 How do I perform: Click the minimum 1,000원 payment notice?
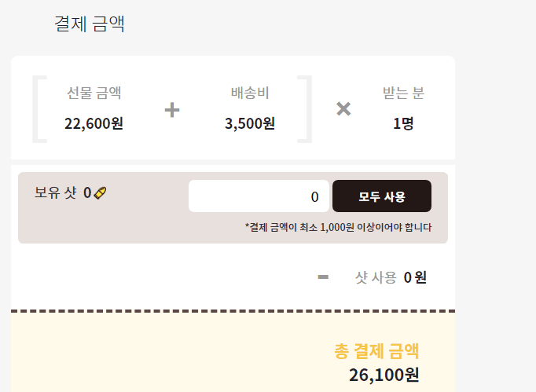click(x=339, y=227)
